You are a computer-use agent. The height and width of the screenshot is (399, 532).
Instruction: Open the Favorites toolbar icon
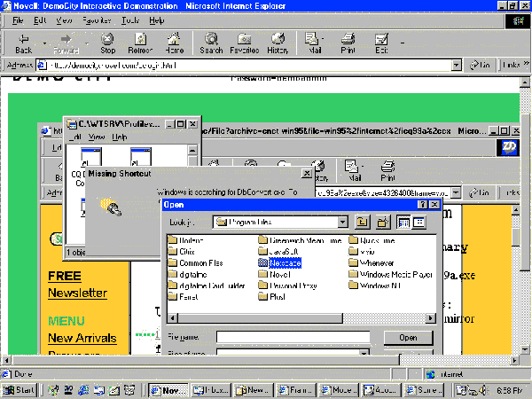(x=244, y=43)
